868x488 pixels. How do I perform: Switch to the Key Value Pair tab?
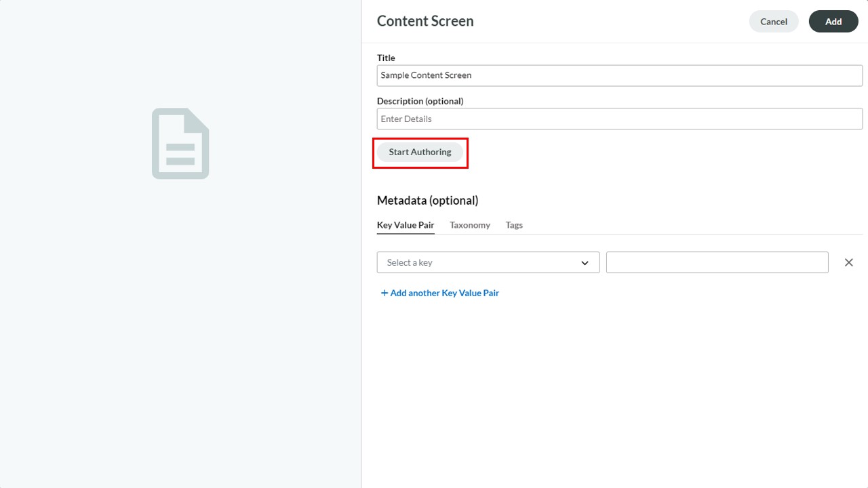click(x=406, y=225)
